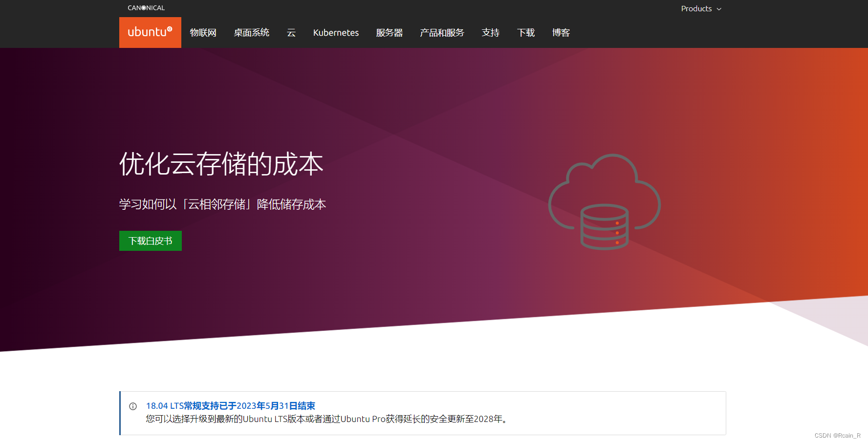Open the 服务器 menu item
The height and width of the screenshot is (443, 868).
[x=389, y=33]
